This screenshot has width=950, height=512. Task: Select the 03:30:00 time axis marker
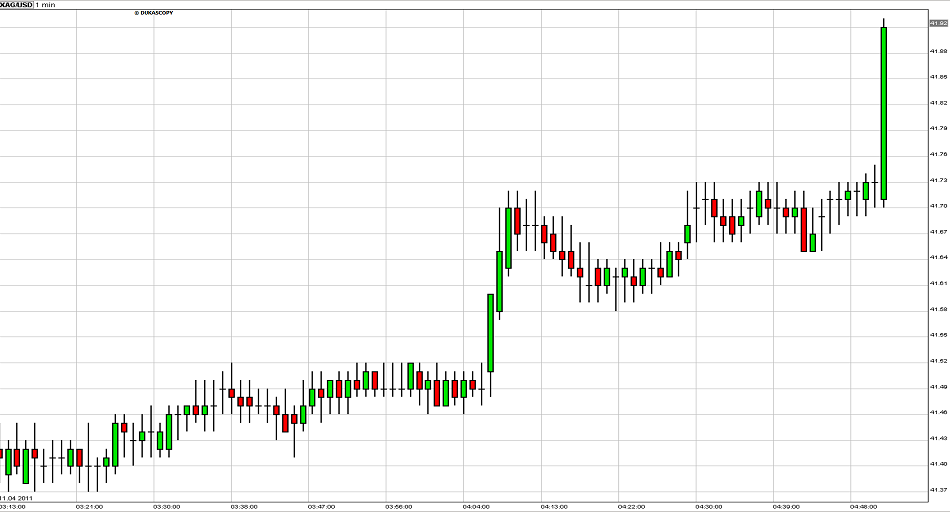(166, 506)
